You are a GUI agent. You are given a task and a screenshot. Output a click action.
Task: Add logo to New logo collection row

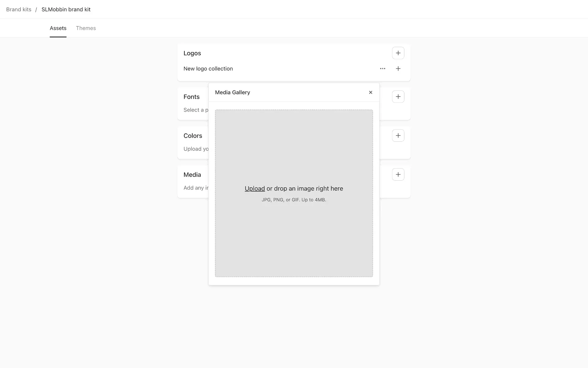coord(398,69)
